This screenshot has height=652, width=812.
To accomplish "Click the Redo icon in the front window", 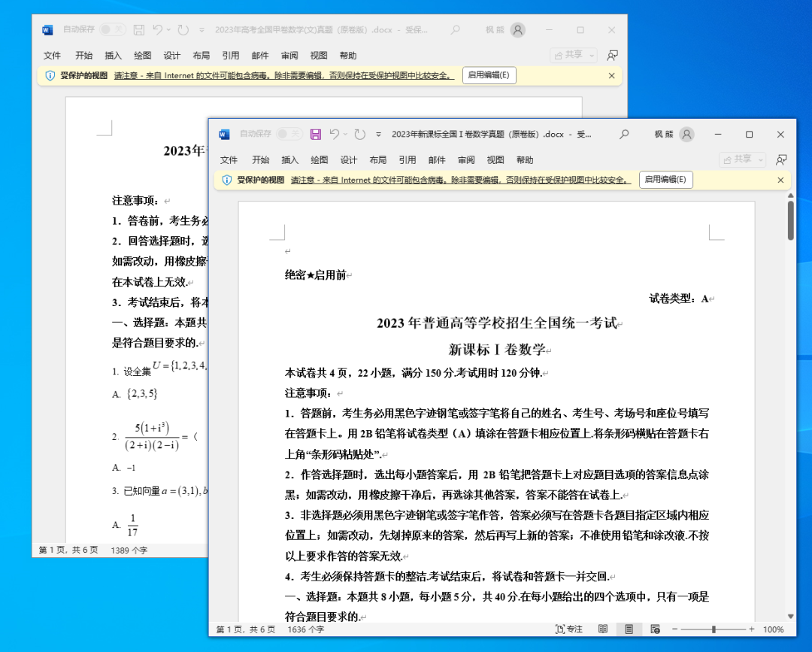I will (x=360, y=135).
